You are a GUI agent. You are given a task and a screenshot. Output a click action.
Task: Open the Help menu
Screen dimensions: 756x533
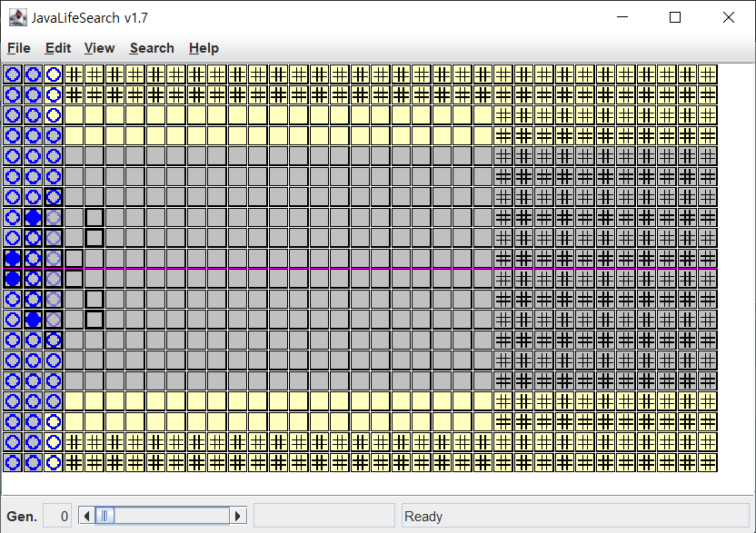point(204,48)
